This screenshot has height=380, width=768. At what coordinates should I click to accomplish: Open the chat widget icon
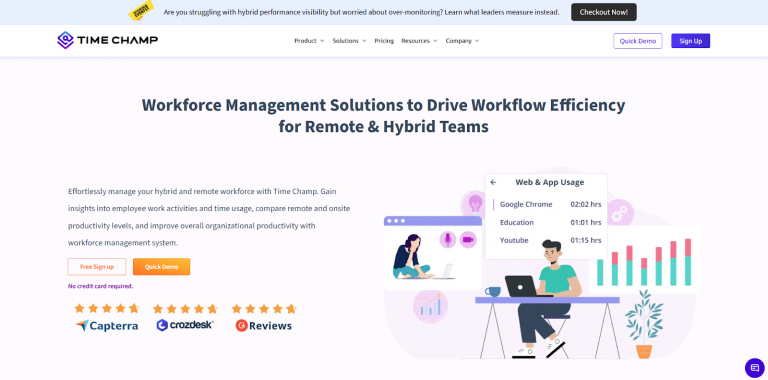click(754, 368)
